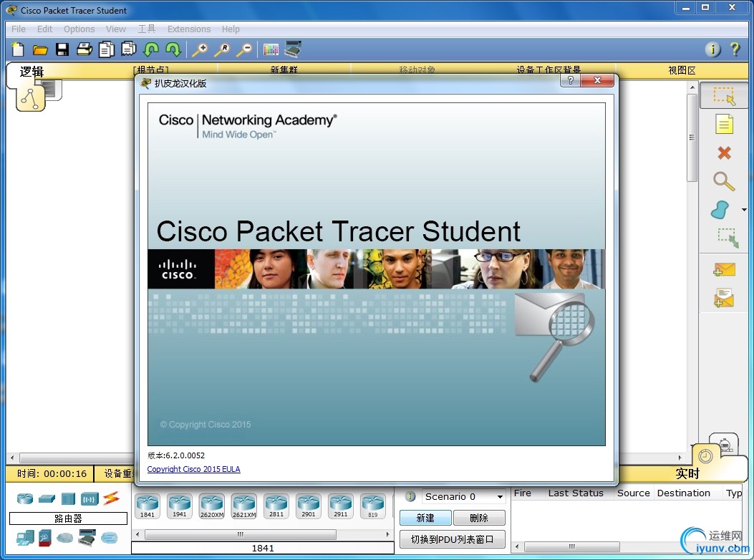Image resolution: width=754 pixels, height=560 pixels.
Task: Open the Drawing Palette icon
Action: 271,49
